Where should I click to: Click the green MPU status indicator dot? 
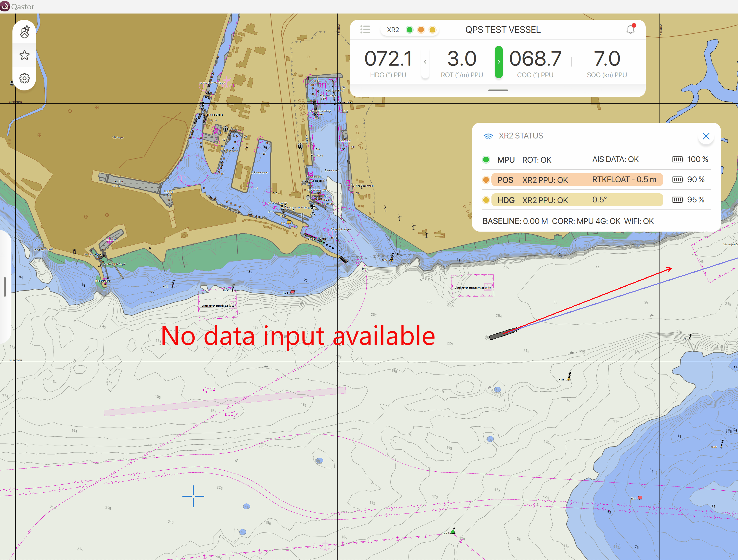pyautogui.click(x=486, y=160)
